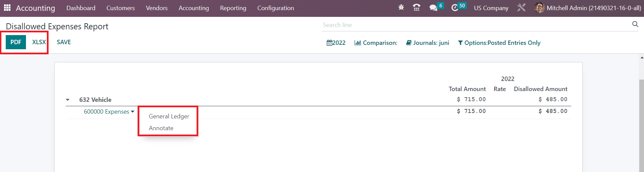The image size is (644, 172).
Task: Export the report as PDF
Action: [x=16, y=42]
